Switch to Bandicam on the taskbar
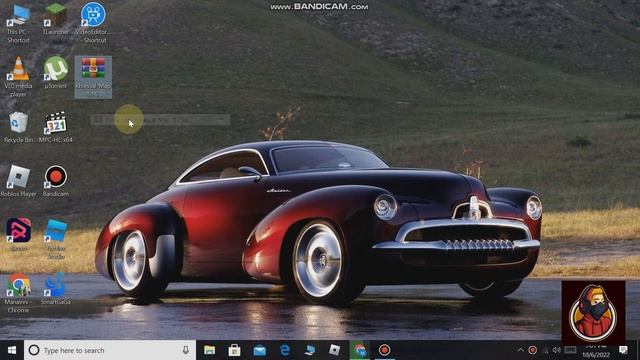Screen dimensions: 640x360 [384, 350]
